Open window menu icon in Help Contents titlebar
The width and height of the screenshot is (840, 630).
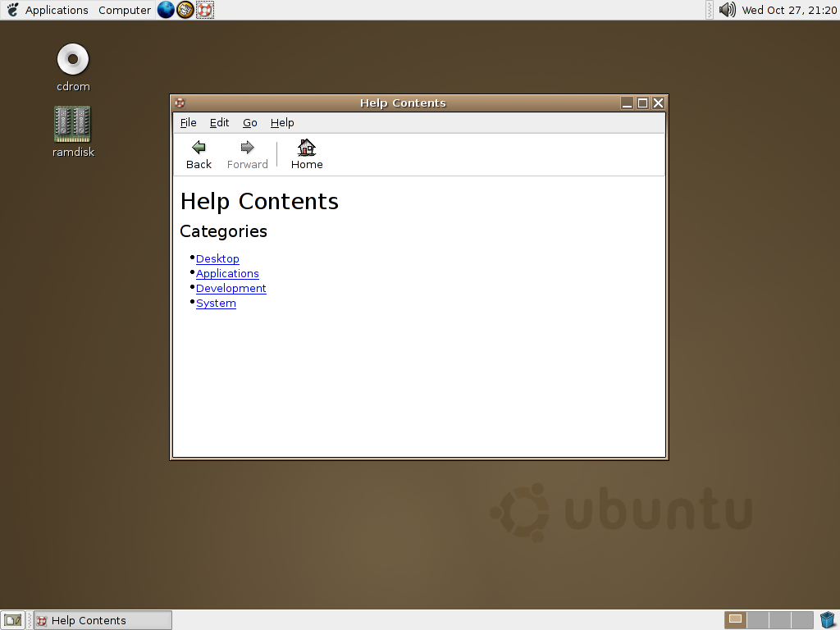(x=180, y=103)
